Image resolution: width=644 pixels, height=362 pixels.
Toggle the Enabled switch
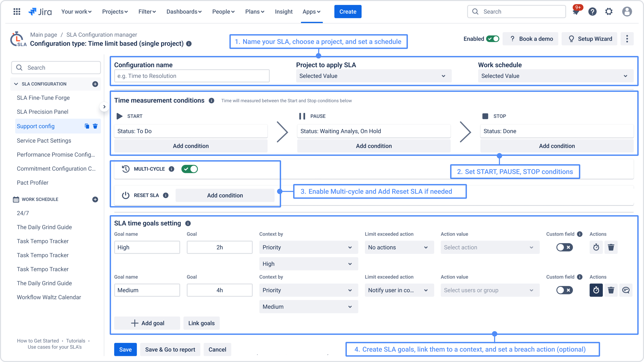(x=493, y=39)
